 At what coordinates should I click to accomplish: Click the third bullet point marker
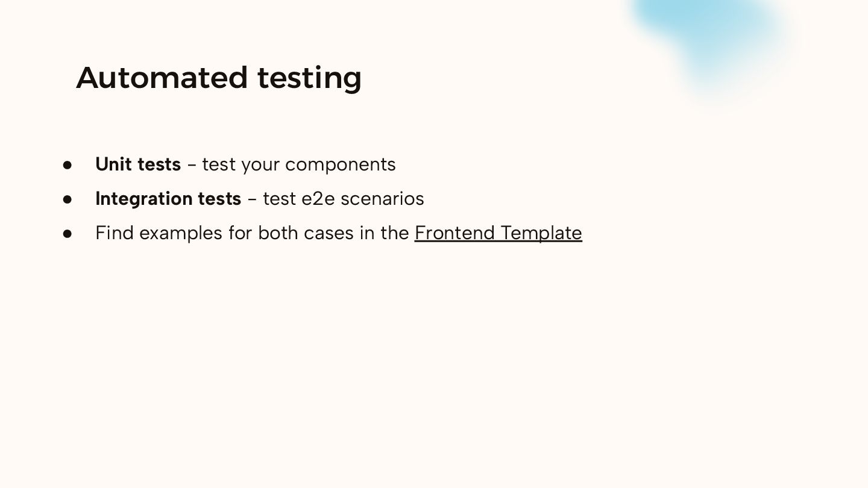tap(68, 233)
